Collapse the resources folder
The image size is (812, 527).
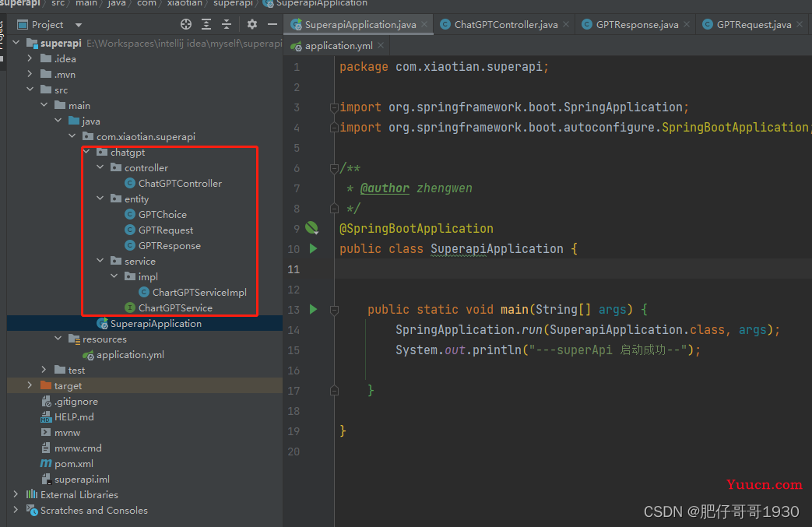58,339
